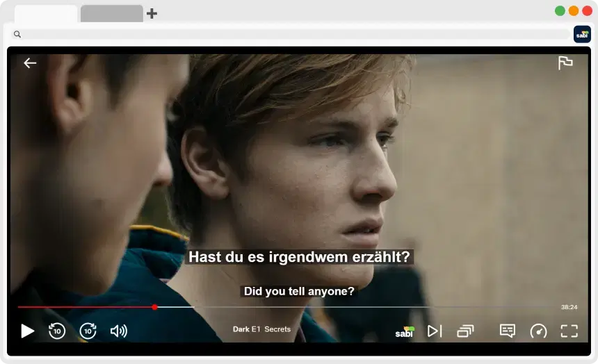Select the active white browser tab
The image size is (598, 364).
click(x=46, y=13)
